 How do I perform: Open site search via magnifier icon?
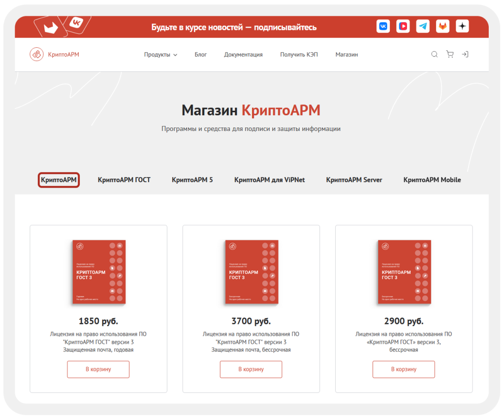point(434,54)
